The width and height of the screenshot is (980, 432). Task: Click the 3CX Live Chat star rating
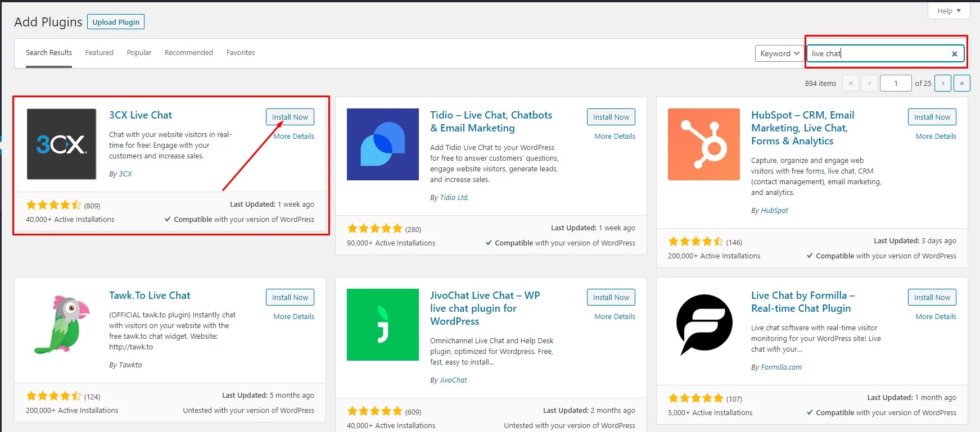click(54, 205)
